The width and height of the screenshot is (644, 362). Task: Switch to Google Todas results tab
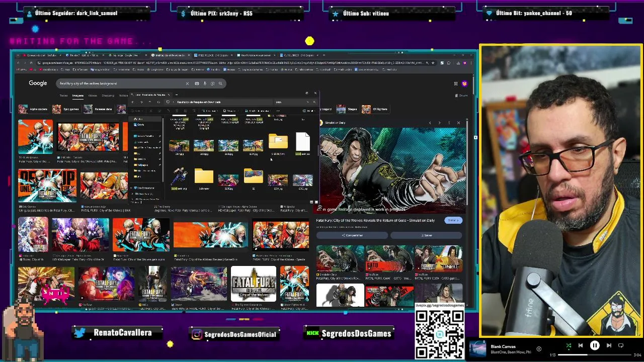pos(64,96)
